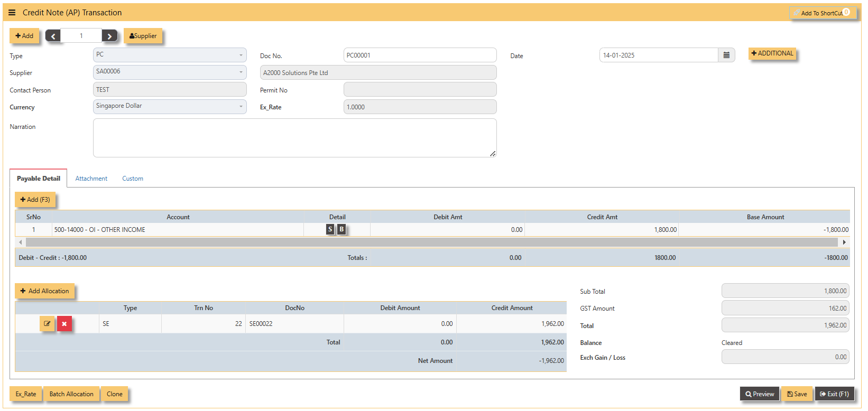Delete the SE00022 allocation row
This screenshot has width=868, height=411.
[x=64, y=324]
